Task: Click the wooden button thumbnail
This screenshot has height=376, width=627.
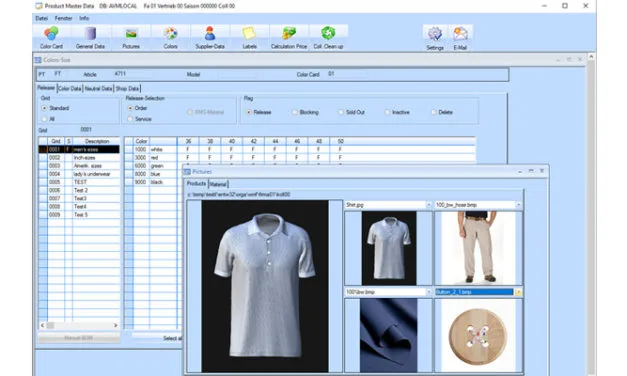Action: coord(478,336)
